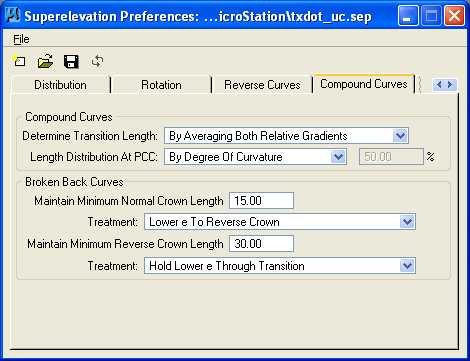
Task: Minimize the Superelevation Preferences window
Action: [x=407, y=15]
